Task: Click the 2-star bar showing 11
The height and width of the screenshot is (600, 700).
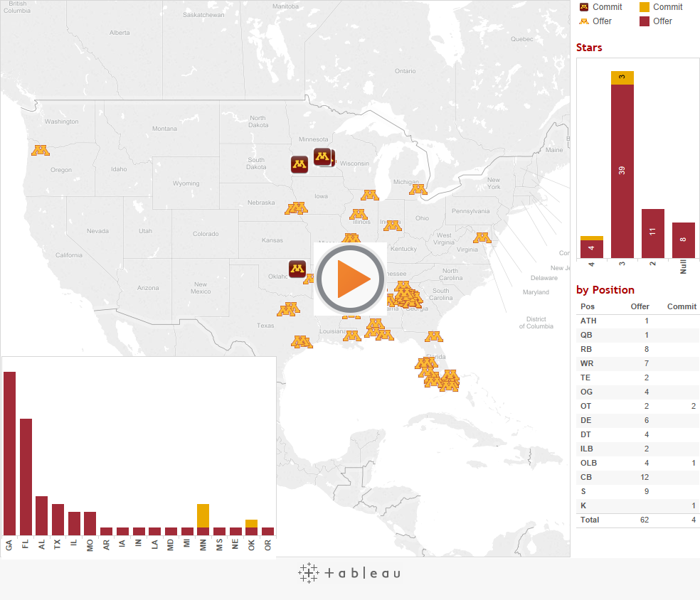Action: tap(652, 233)
